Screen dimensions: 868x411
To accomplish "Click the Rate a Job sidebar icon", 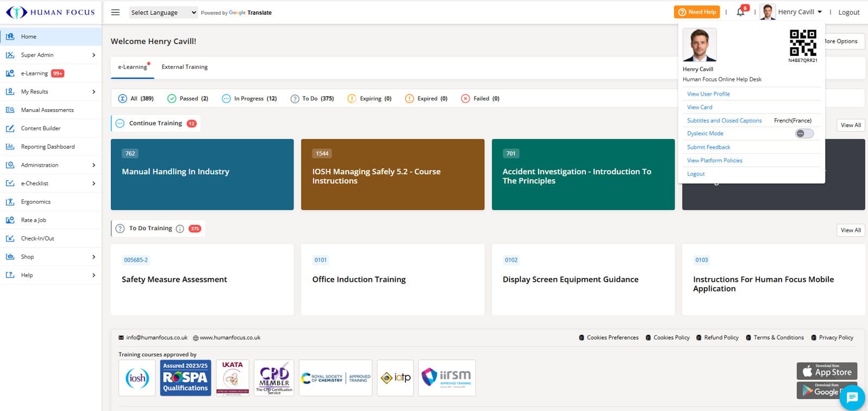I will tap(10, 220).
